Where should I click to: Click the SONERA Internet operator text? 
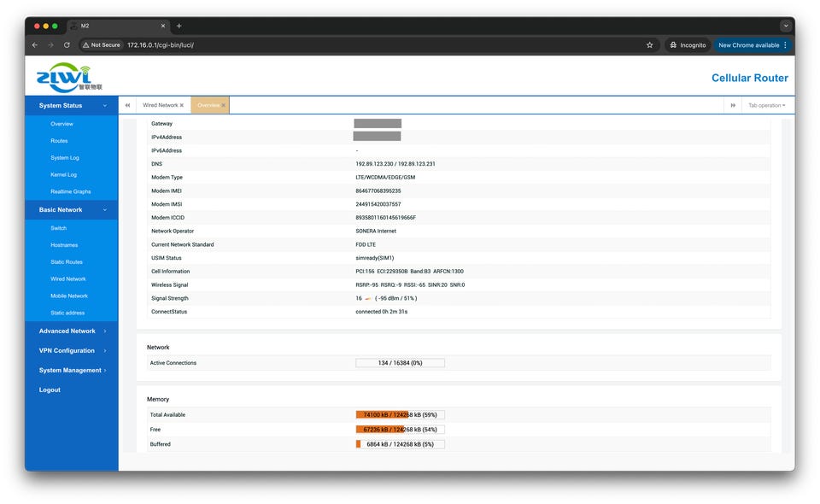(376, 231)
